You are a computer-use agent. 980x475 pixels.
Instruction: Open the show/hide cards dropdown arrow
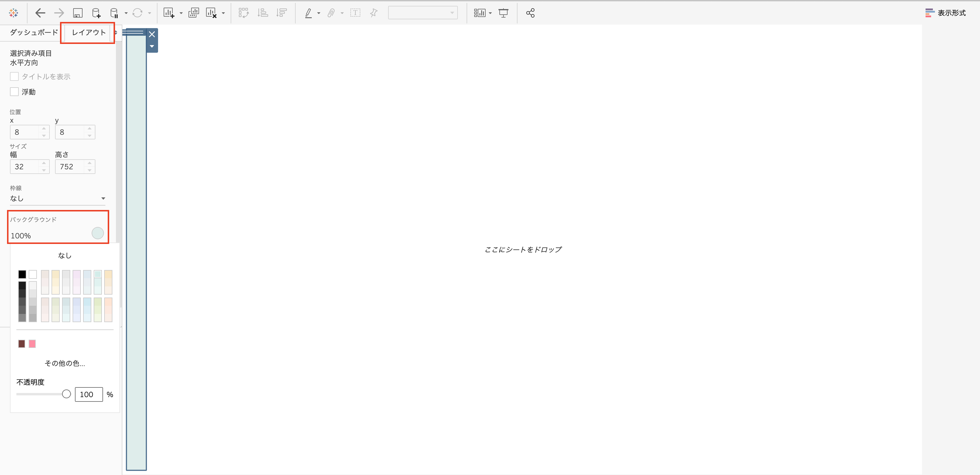click(490, 13)
